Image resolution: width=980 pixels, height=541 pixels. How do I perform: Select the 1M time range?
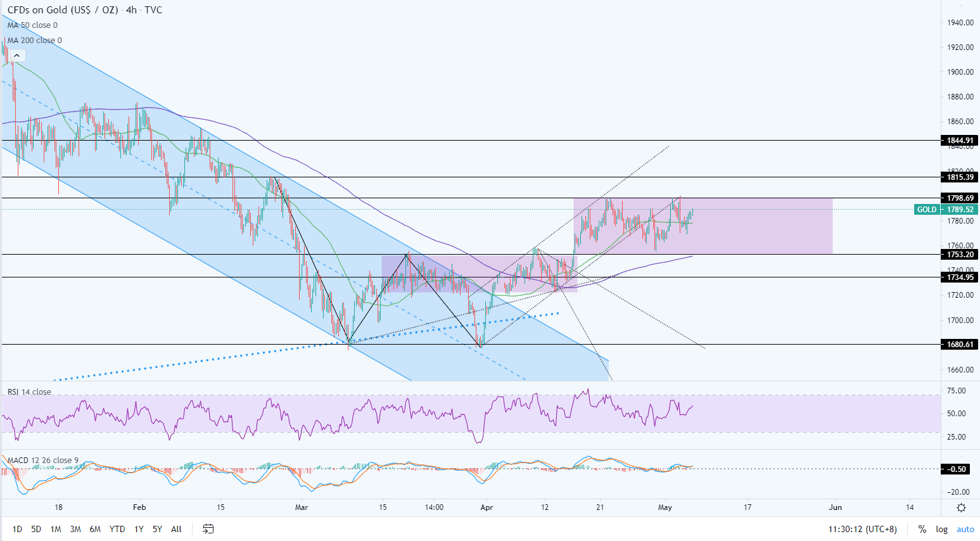56,529
